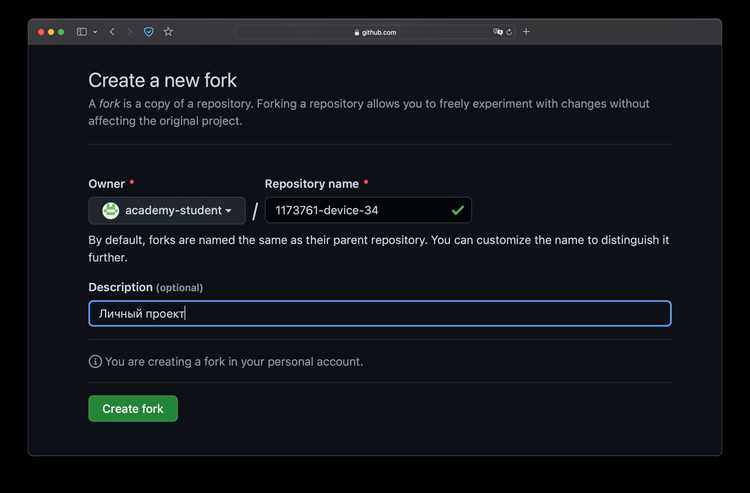This screenshot has height=493, width=750.
Task: Open a new tab with plus icon
Action: click(x=526, y=32)
